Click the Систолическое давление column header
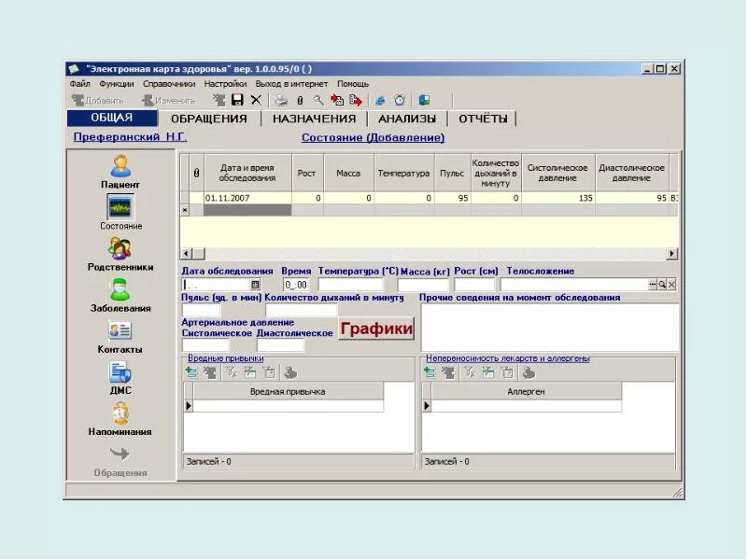Screen dimensions: 747x560 [x=557, y=173]
